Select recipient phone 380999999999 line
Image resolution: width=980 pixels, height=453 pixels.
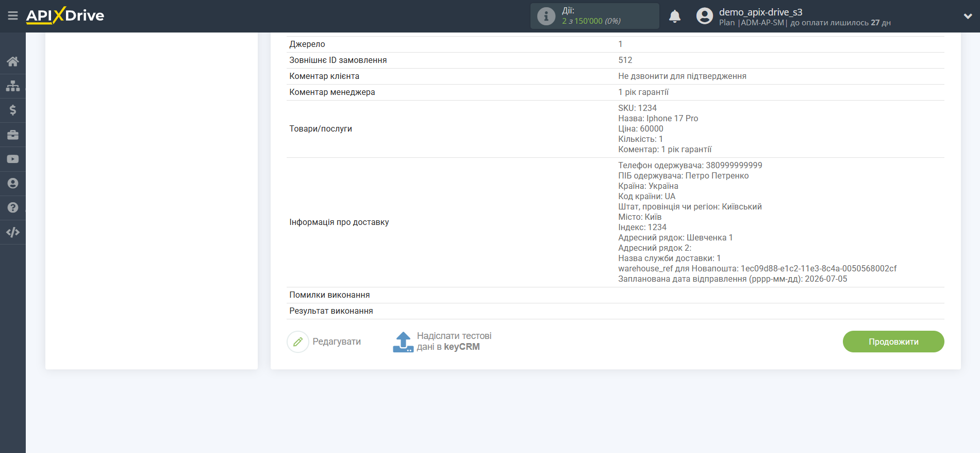[690, 166]
